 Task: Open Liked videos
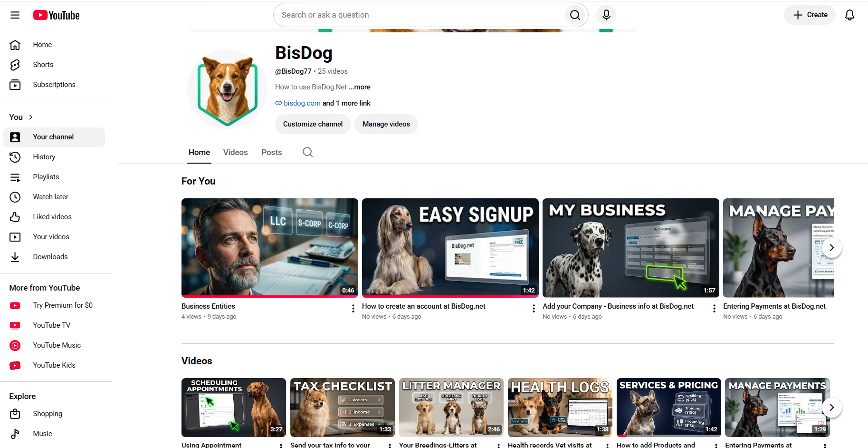tap(54, 217)
